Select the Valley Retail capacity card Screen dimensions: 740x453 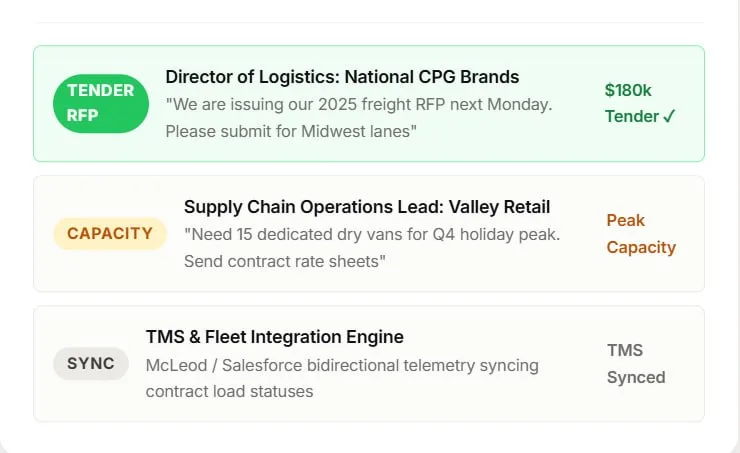[369, 234]
